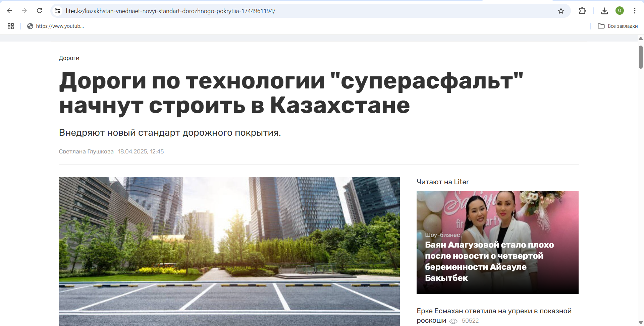Open the Баян Алагузова article thumbnail
The height and width of the screenshot is (326, 644).
click(x=497, y=243)
